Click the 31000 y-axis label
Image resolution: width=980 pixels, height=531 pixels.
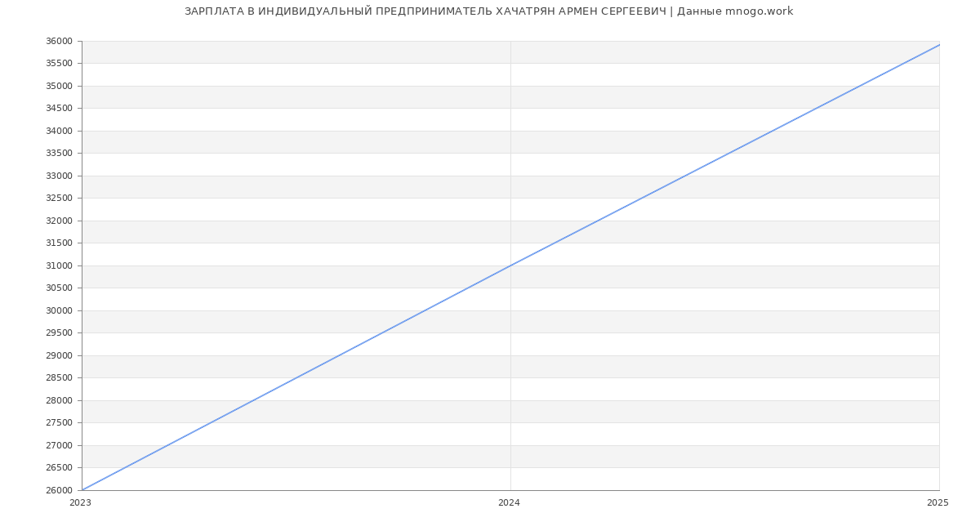click(59, 265)
